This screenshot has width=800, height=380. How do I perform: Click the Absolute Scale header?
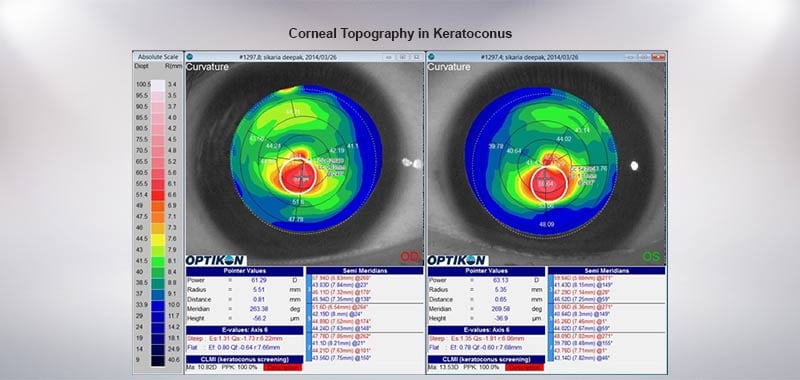pos(158,57)
